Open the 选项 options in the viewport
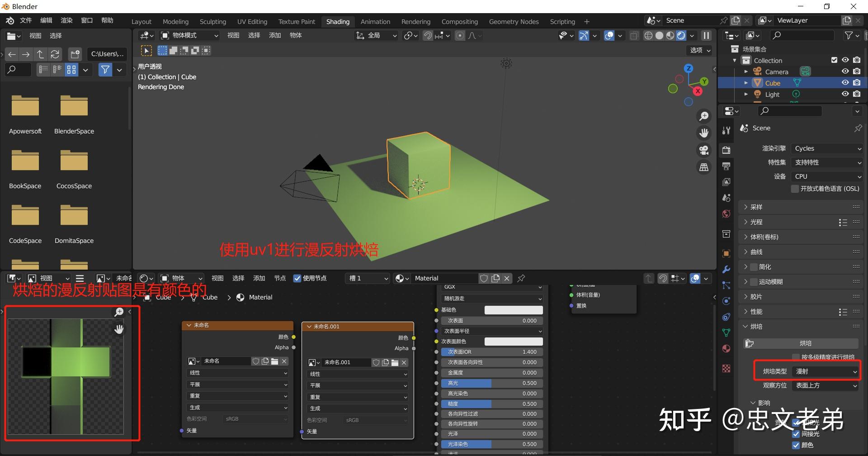Viewport: 868px width, 456px height. pos(698,51)
